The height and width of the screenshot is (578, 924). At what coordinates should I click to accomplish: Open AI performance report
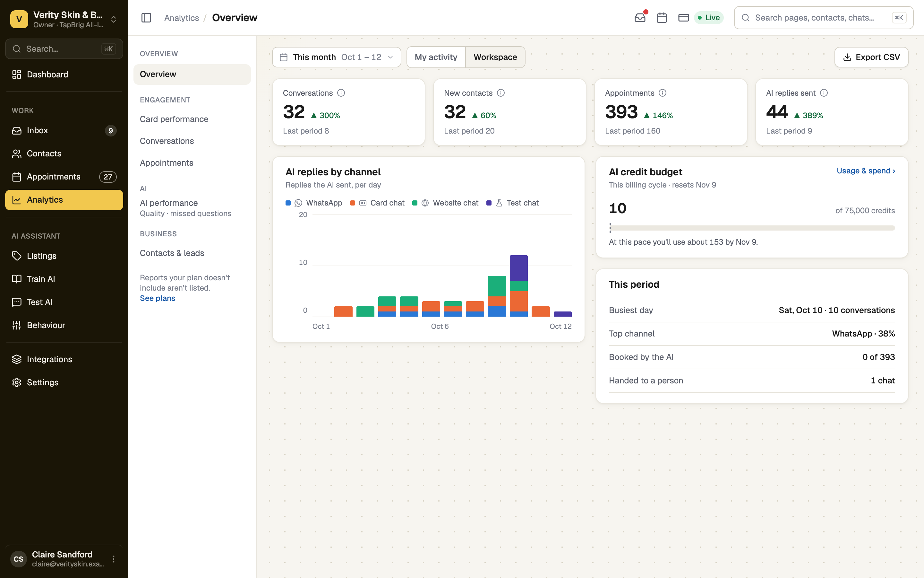pos(192,208)
